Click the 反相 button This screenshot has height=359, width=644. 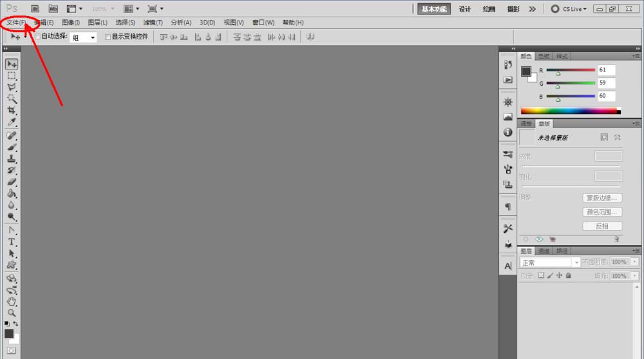click(x=602, y=226)
